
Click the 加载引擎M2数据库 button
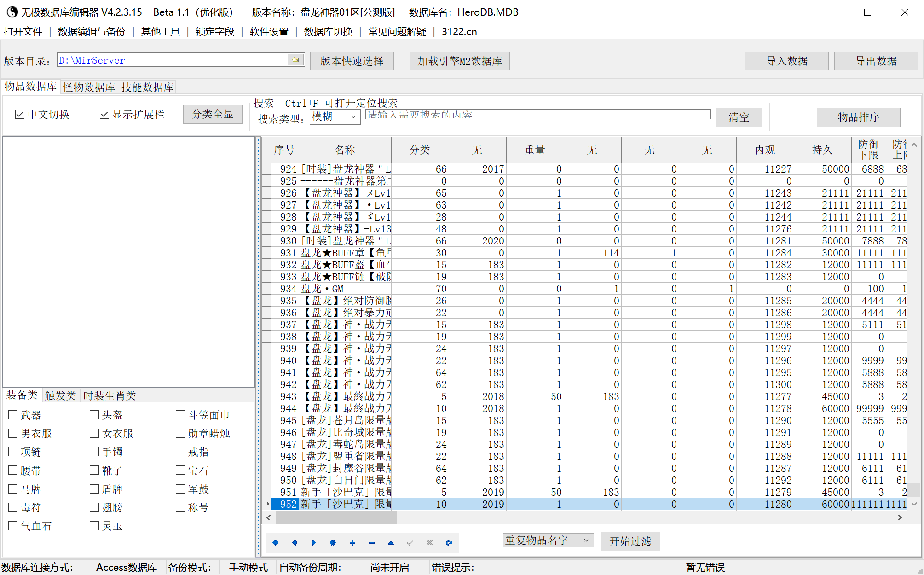(460, 61)
